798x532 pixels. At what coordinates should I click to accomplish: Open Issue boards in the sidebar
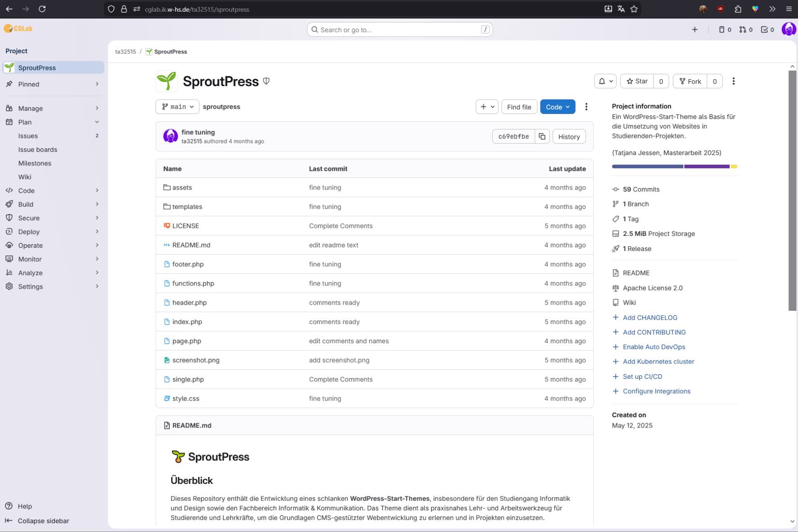[38, 150]
